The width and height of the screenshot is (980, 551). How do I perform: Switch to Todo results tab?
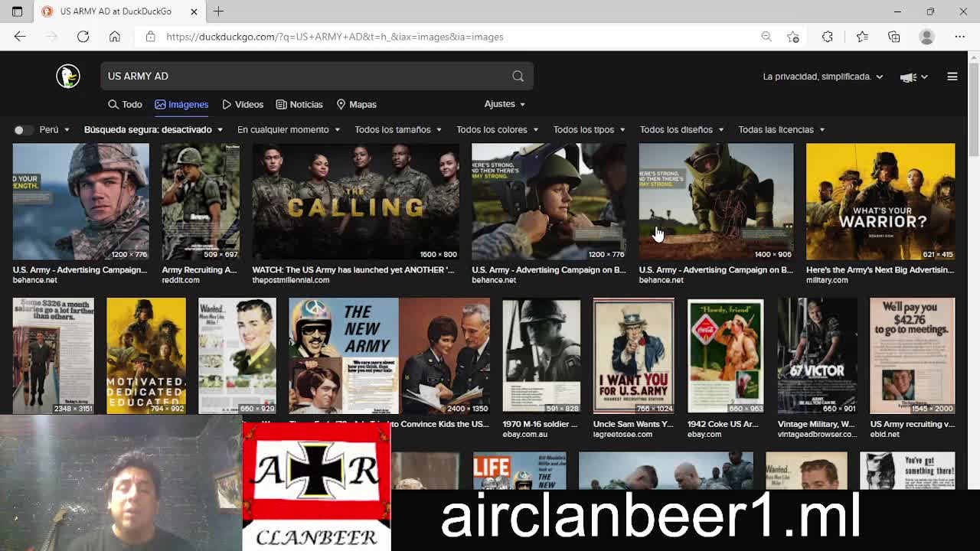tap(125, 104)
